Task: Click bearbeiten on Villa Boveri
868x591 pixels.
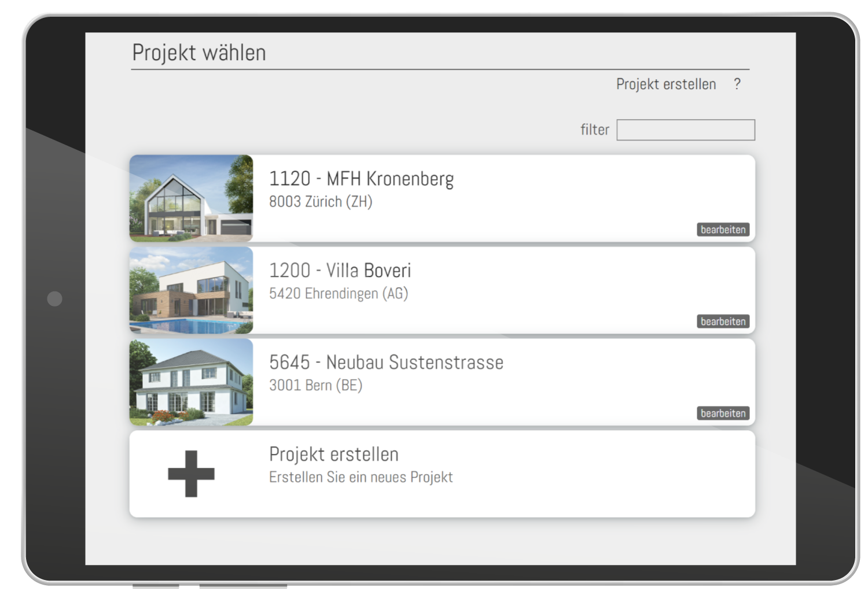Action: (723, 322)
